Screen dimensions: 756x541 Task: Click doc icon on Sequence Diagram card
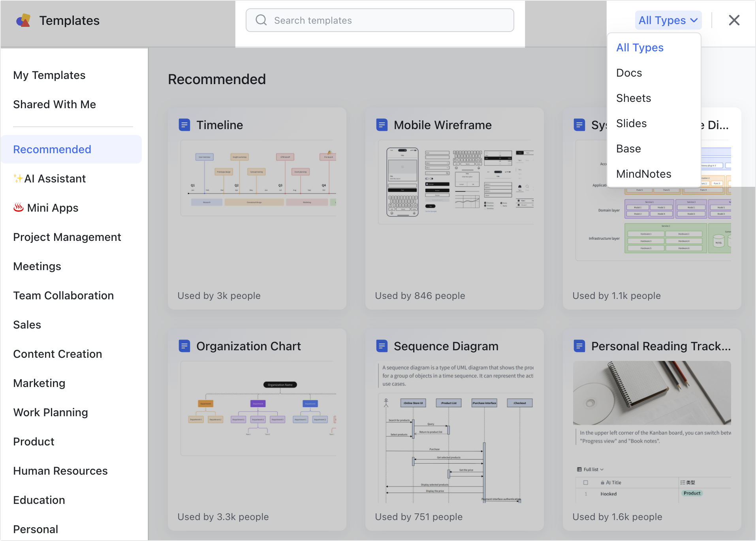tap(382, 346)
